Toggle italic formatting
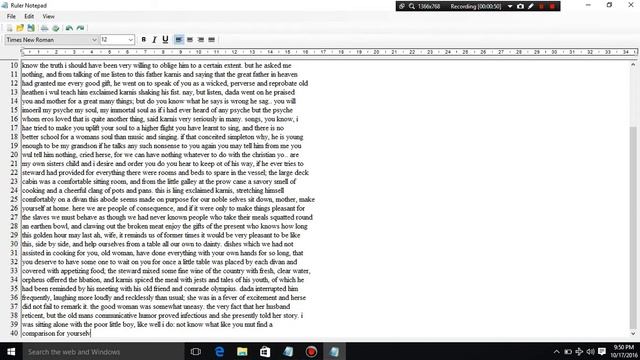 click(154, 40)
